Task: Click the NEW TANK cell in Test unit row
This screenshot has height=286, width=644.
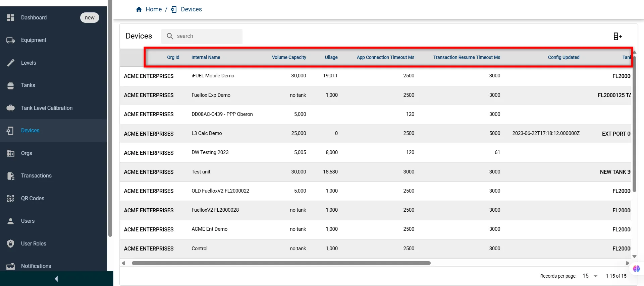Action: coord(615,172)
